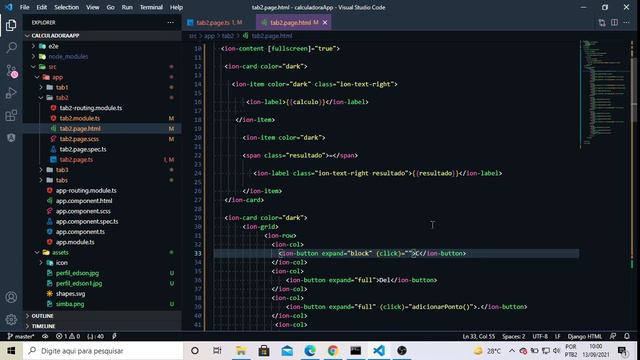This screenshot has height=360, width=640.
Task: Open the Selection menu
Action: [67, 7]
